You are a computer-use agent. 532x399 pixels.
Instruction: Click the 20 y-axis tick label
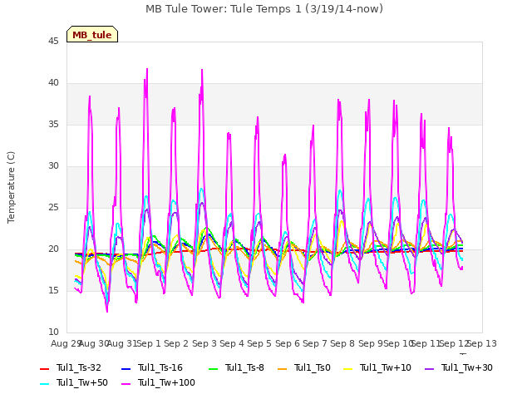53,249
